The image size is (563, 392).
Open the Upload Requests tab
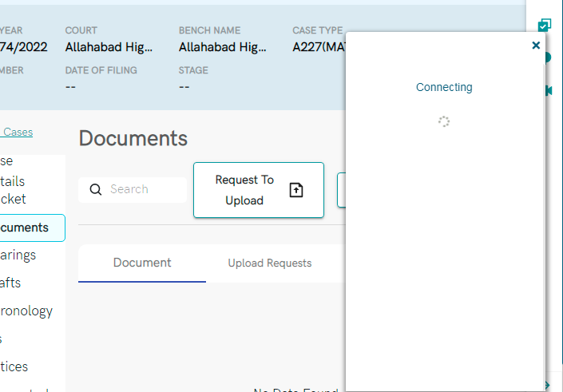(269, 263)
